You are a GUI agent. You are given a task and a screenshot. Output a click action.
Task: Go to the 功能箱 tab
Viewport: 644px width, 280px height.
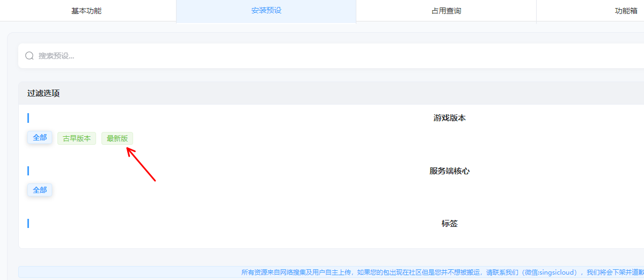click(626, 11)
